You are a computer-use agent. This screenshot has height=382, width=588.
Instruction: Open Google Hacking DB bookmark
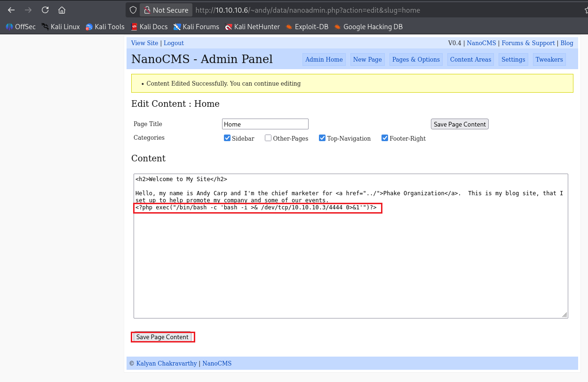coord(368,27)
